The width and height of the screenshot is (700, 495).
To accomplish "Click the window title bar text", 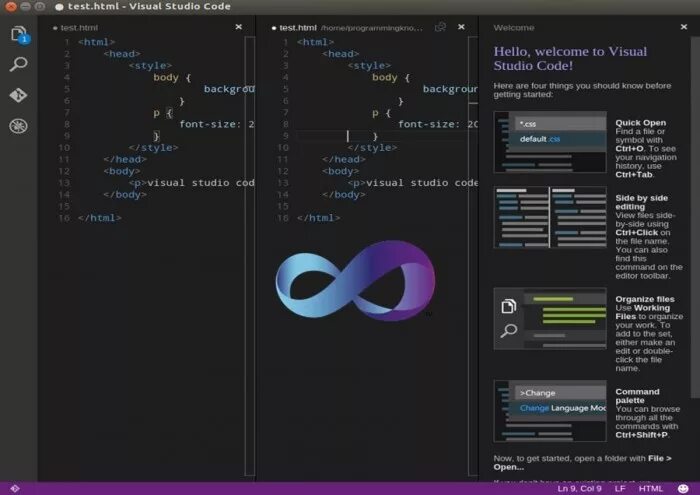I will tap(149, 6).
